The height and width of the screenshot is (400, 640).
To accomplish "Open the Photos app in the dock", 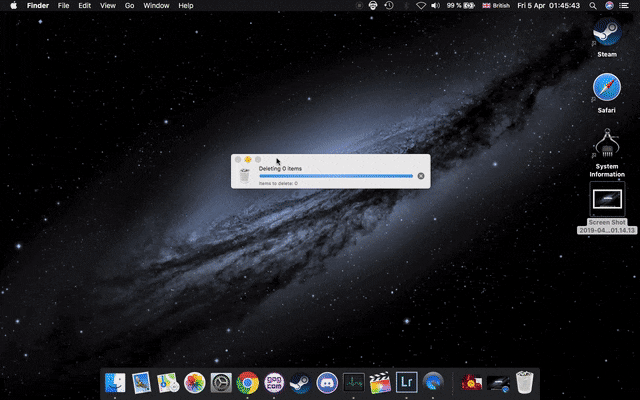I will pyautogui.click(x=194, y=383).
